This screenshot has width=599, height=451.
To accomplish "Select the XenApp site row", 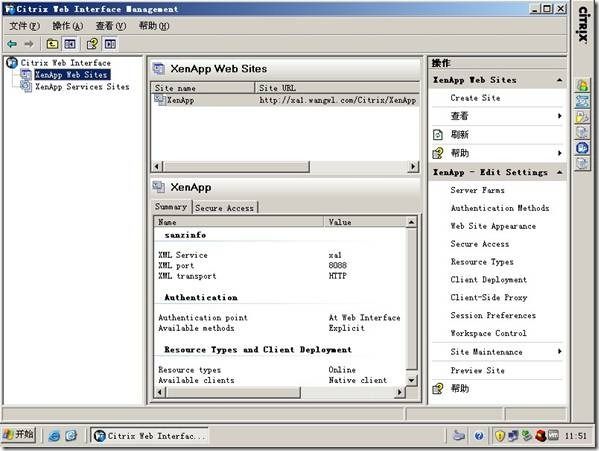I will (x=285, y=100).
